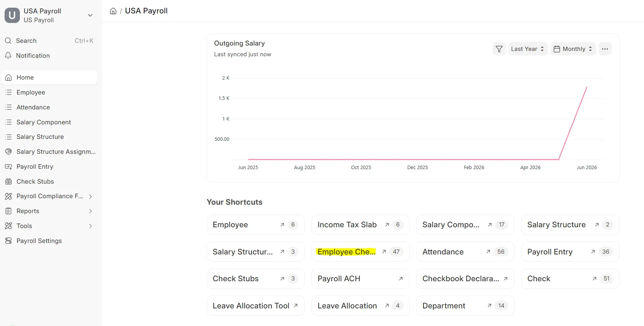This screenshot has width=644, height=326.
Task: Expand Payroll Compliance sidebar section
Action: (91, 196)
